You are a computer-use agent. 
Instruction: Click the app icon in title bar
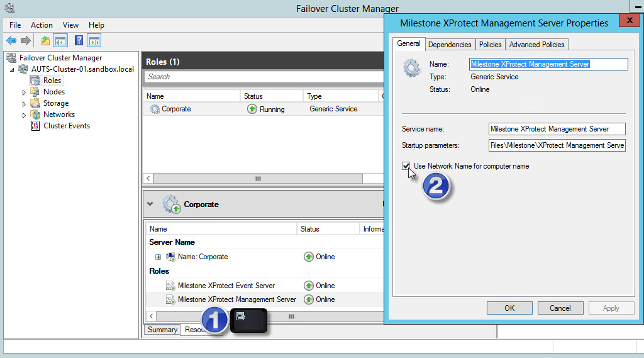coord(9,8)
